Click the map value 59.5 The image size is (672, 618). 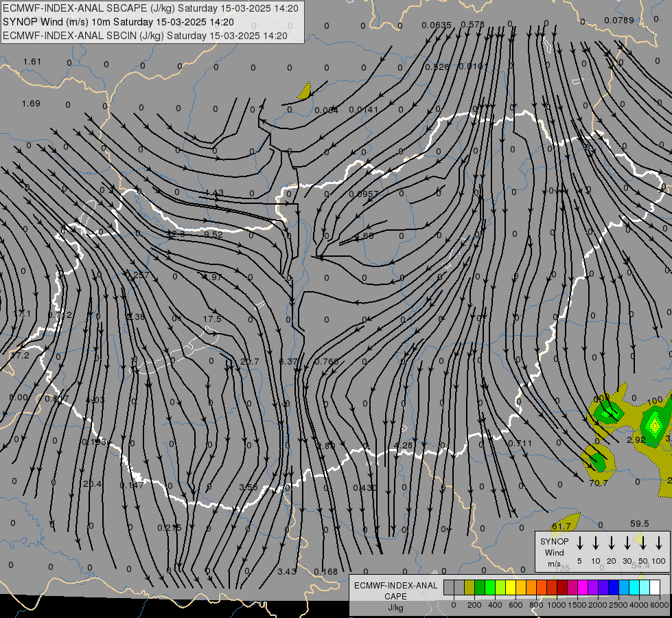point(640,524)
